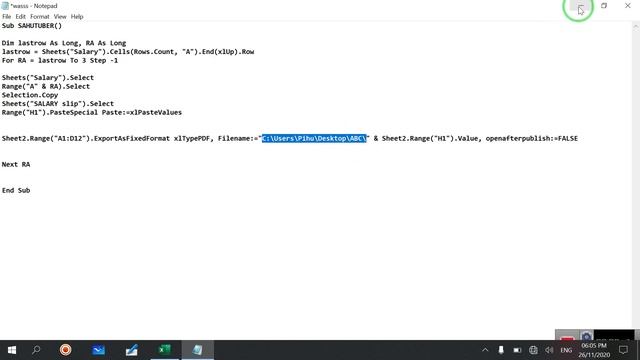Image resolution: width=640 pixels, height=360 pixels.
Task: Open the network globe tray icon
Action: point(533,350)
